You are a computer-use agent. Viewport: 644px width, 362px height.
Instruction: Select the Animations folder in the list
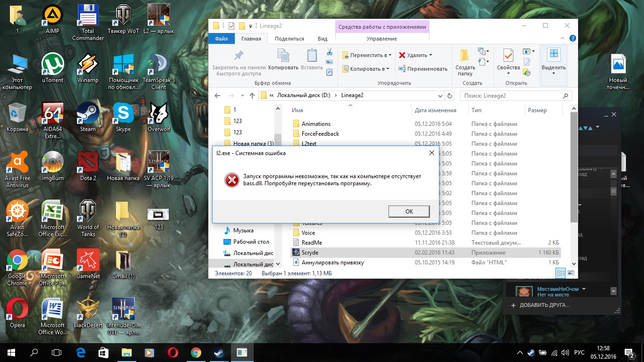pos(316,124)
